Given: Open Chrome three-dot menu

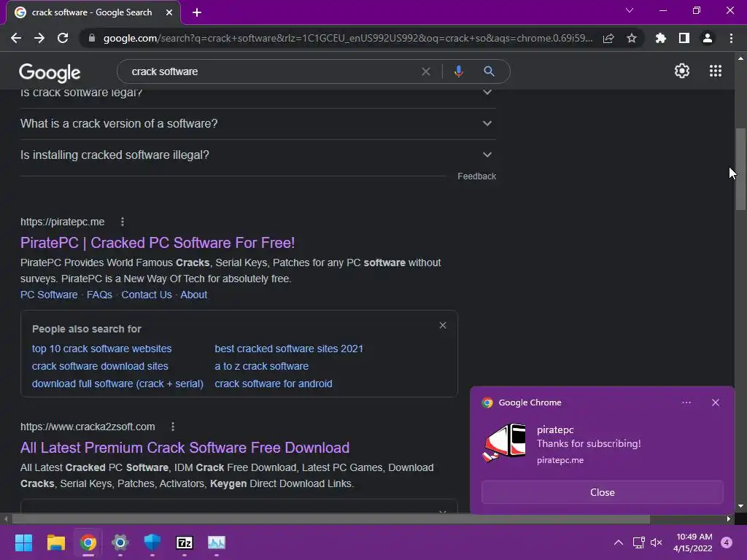Looking at the screenshot, I should tap(731, 38).
